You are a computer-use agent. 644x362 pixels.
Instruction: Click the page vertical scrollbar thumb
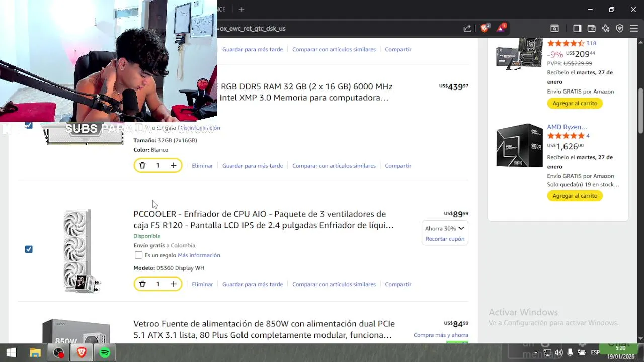pos(640,111)
